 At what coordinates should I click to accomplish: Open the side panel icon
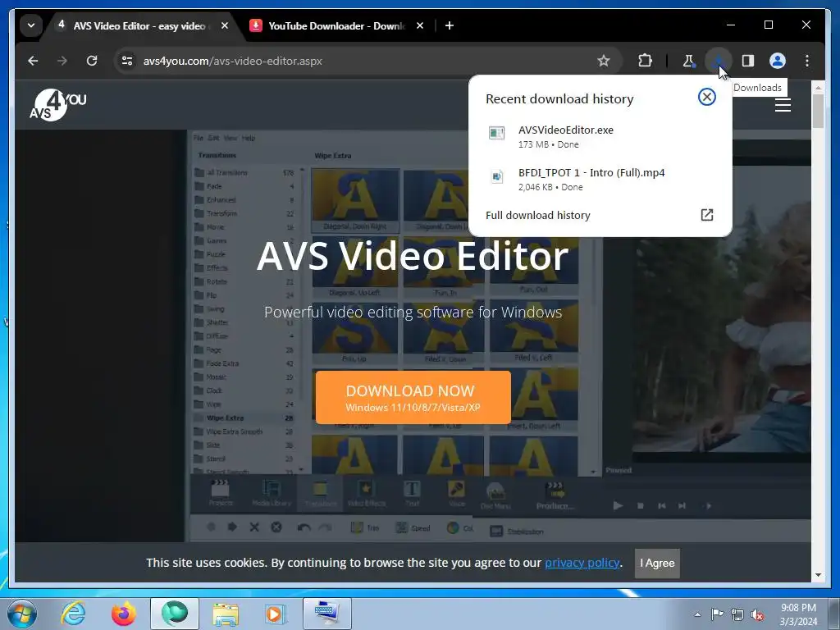click(748, 61)
